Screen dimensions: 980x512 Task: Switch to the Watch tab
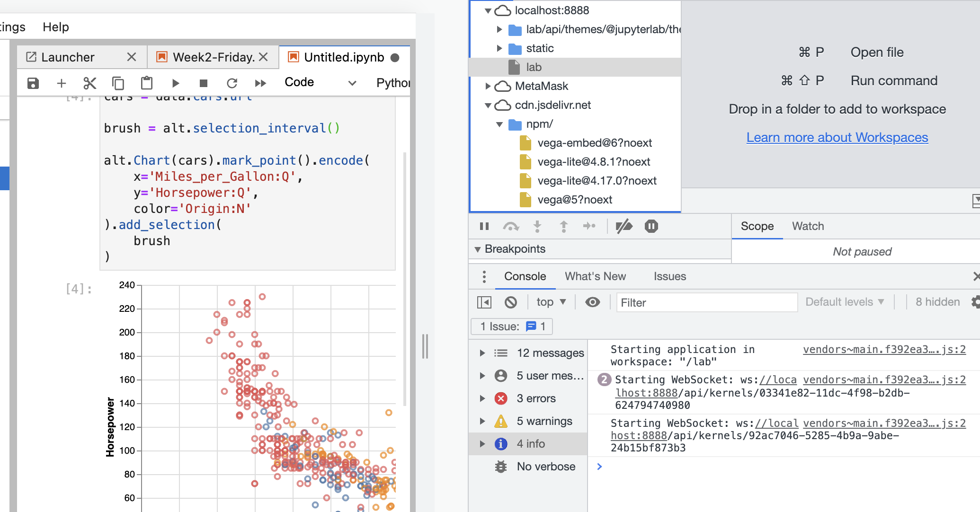[x=808, y=226]
